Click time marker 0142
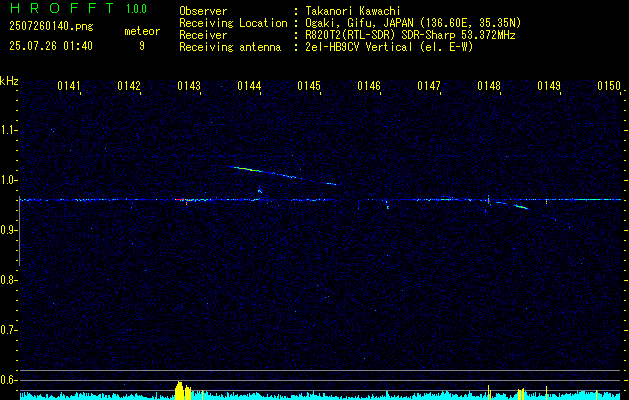Screen dimensions: 629x400 click(x=129, y=86)
